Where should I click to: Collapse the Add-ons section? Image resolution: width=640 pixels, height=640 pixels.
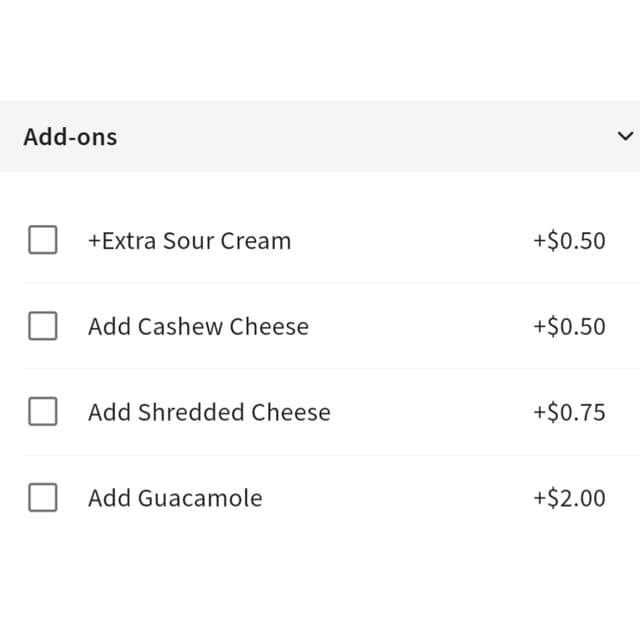click(x=625, y=136)
